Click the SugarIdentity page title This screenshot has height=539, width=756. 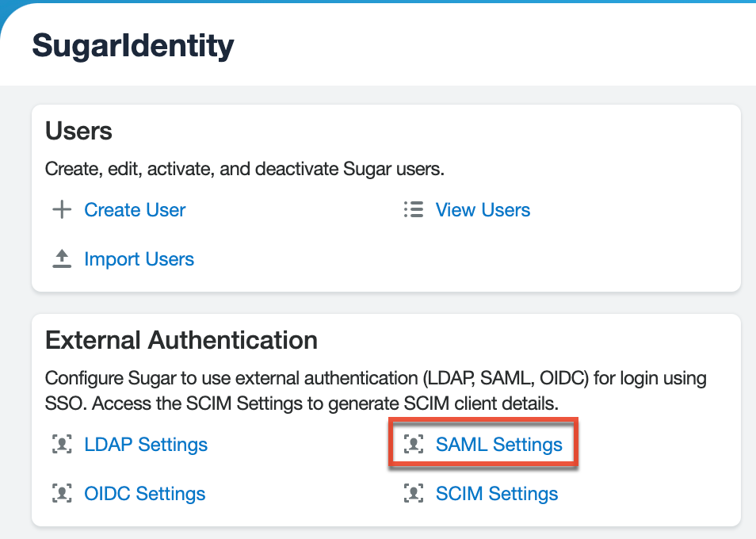pos(132,45)
